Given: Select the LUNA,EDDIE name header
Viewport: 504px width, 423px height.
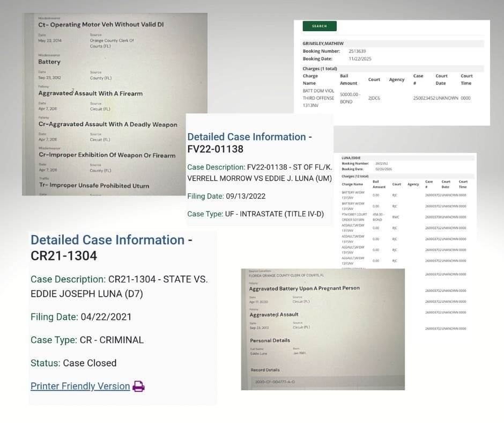Looking at the screenshot, I should (x=351, y=158).
